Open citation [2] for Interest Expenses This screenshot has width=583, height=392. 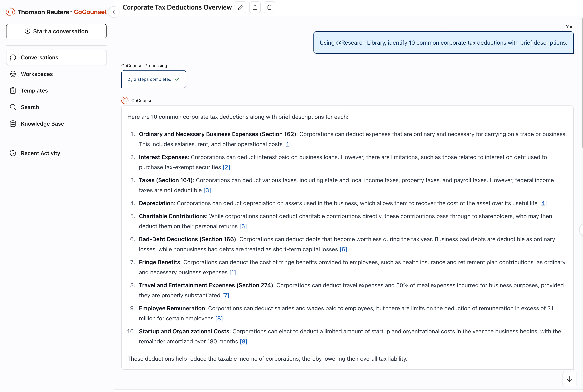(226, 167)
